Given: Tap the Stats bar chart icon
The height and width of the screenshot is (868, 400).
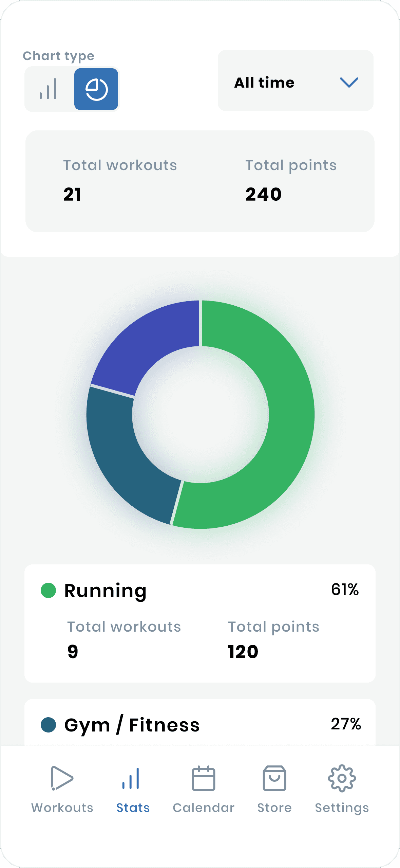Looking at the screenshot, I should coord(131,778).
